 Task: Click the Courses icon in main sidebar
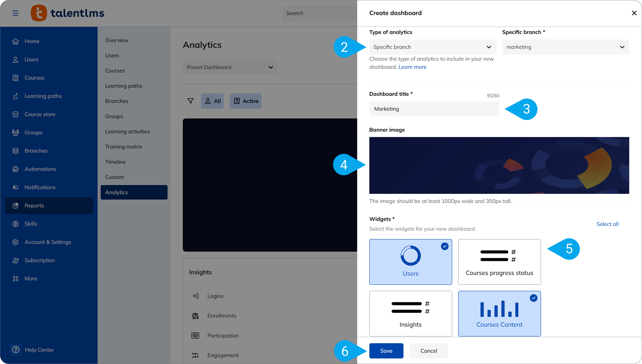[16, 78]
